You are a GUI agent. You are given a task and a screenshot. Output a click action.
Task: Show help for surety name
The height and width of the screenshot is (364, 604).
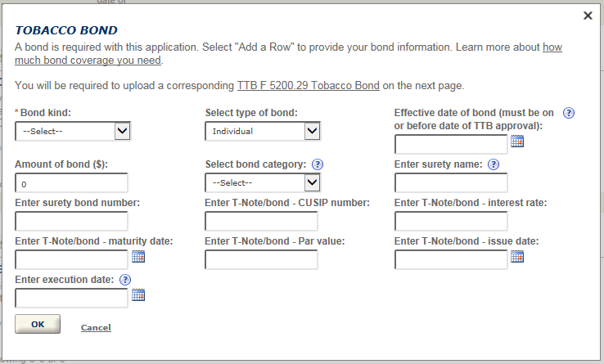point(494,164)
